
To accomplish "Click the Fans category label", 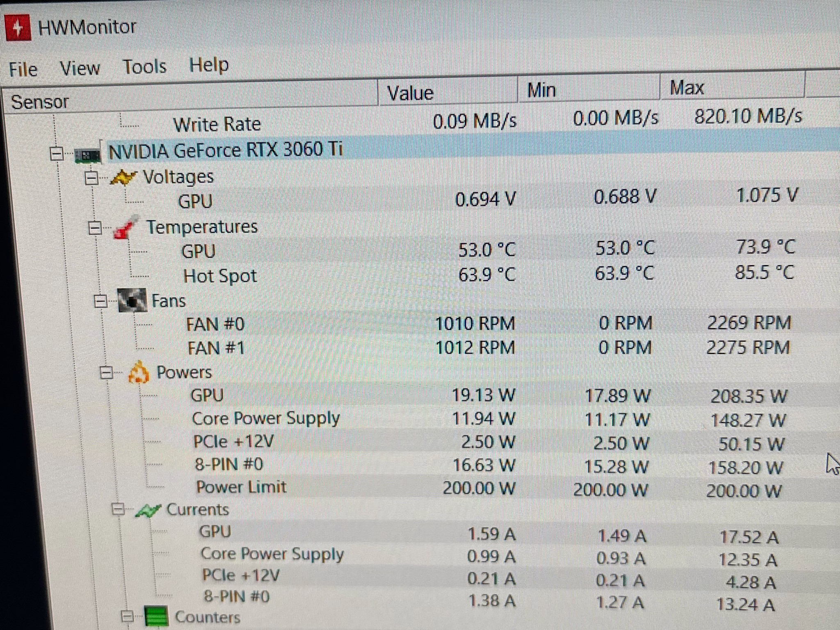I will 169,301.
